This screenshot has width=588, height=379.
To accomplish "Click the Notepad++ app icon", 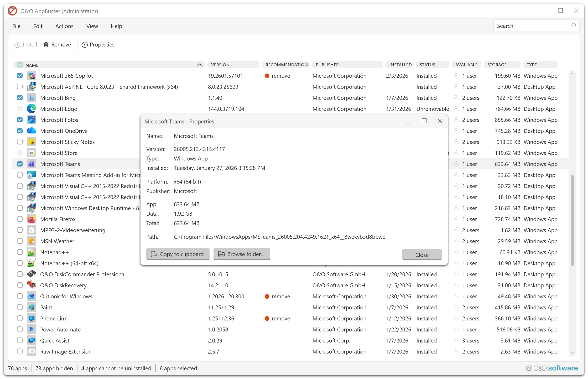I will (32, 252).
